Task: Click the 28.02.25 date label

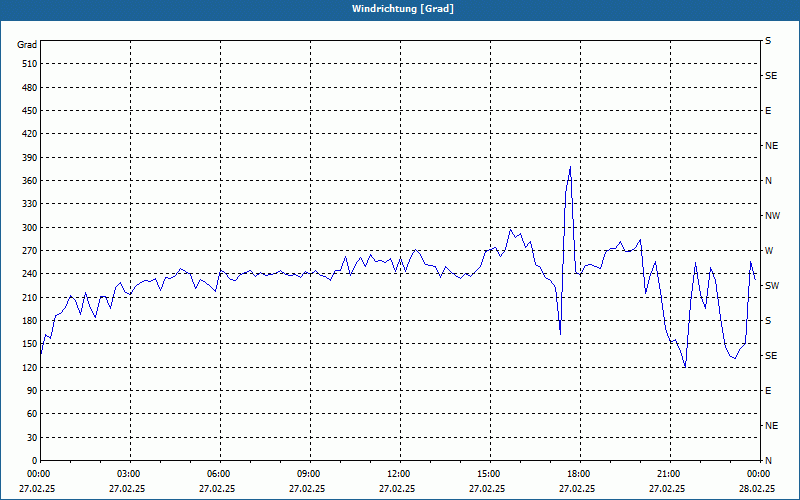Action: coord(757,489)
